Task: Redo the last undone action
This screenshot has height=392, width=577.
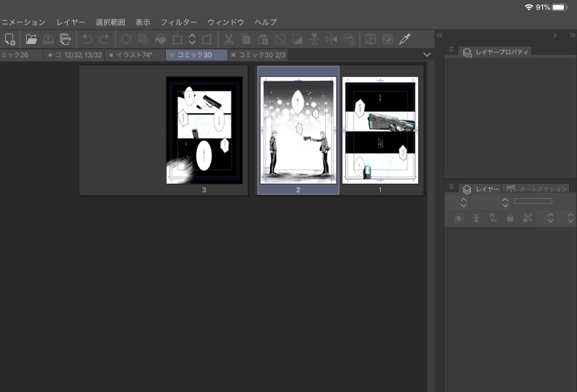Action: coord(105,39)
